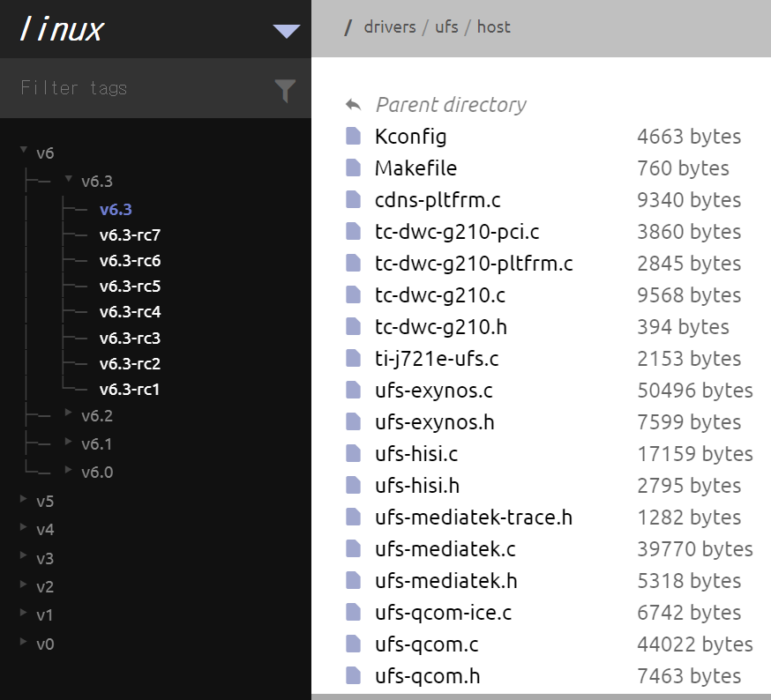Select tag v6.3-rc7
This screenshot has width=771, height=700.
130,235
